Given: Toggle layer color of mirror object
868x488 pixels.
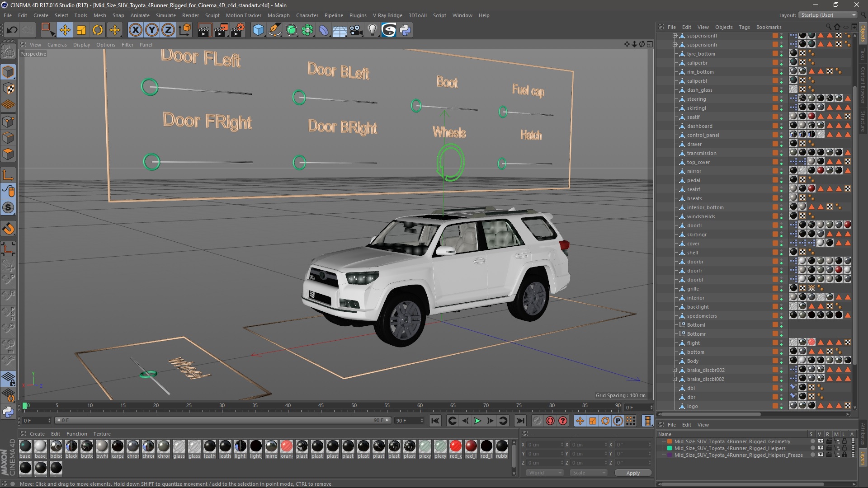Looking at the screenshot, I should [775, 171].
